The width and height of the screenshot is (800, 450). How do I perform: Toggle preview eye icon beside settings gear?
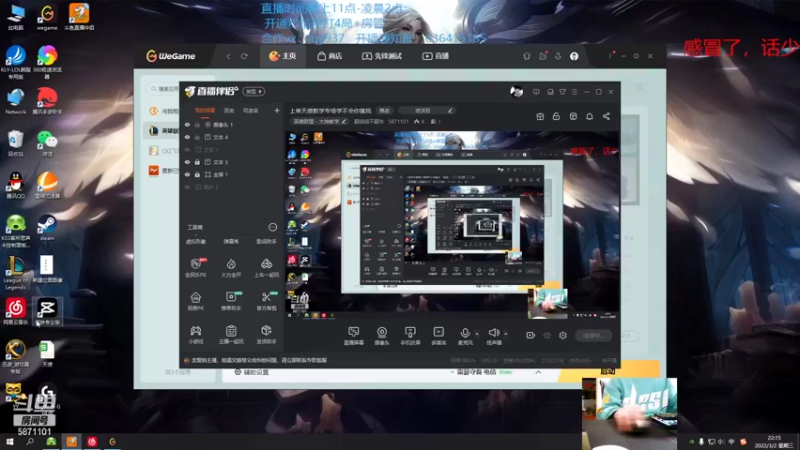(x=547, y=335)
